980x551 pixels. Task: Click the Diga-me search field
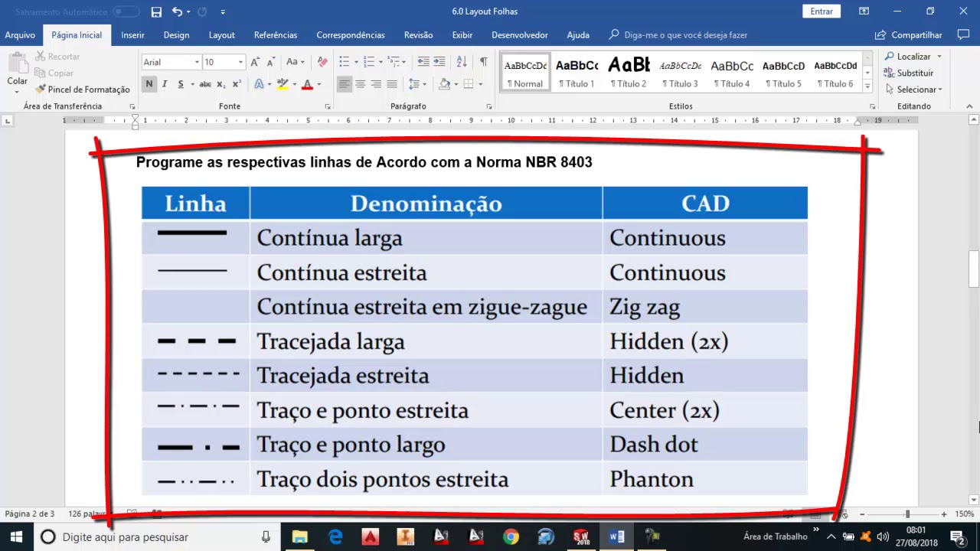(x=678, y=35)
